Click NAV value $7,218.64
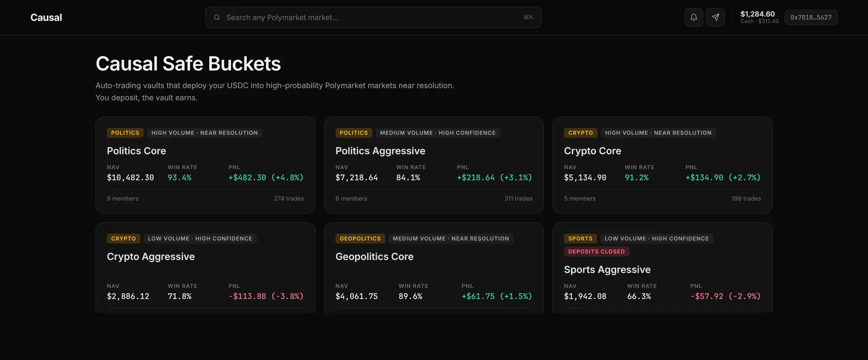868x360 pixels. click(x=357, y=178)
